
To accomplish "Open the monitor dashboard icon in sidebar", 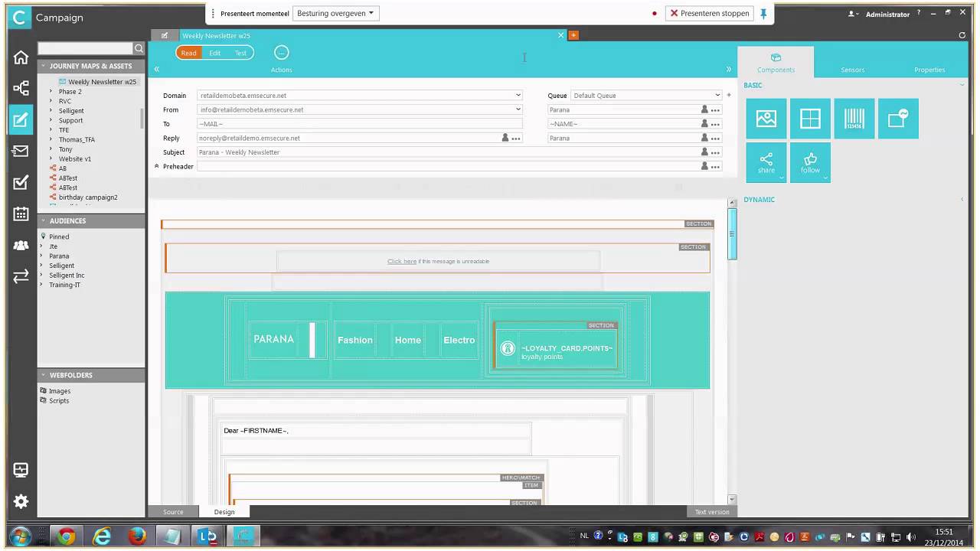I will click(21, 470).
